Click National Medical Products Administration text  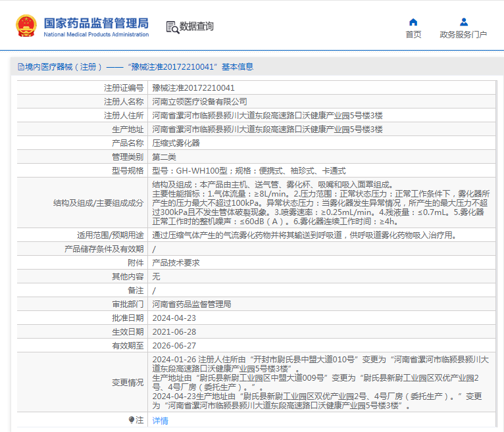click(96, 34)
